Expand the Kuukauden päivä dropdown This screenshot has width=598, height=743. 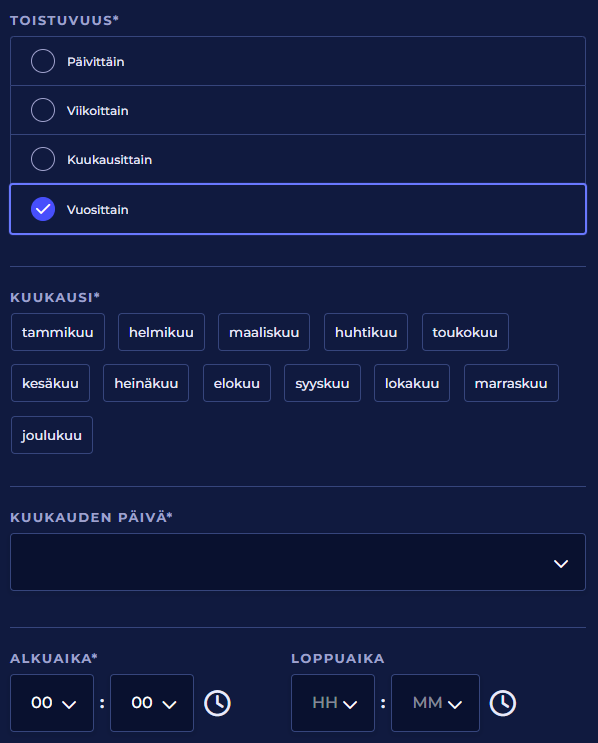click(x=298, y=562)
